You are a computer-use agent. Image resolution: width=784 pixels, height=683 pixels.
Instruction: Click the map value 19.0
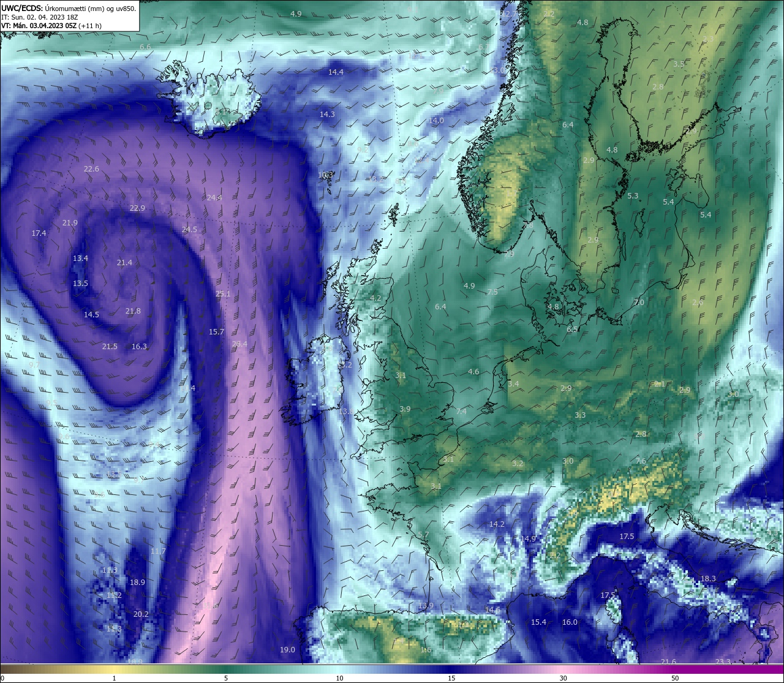(x=287, y=650)
